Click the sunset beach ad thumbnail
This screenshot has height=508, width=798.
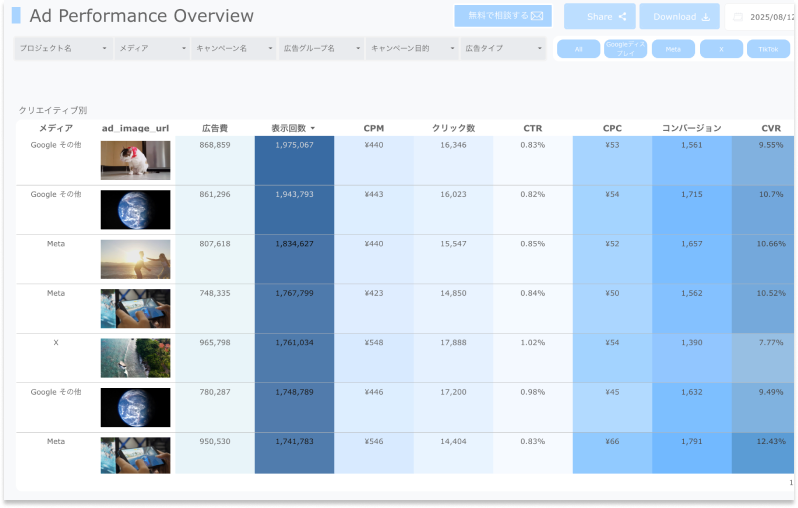click(x=135, y=259)
